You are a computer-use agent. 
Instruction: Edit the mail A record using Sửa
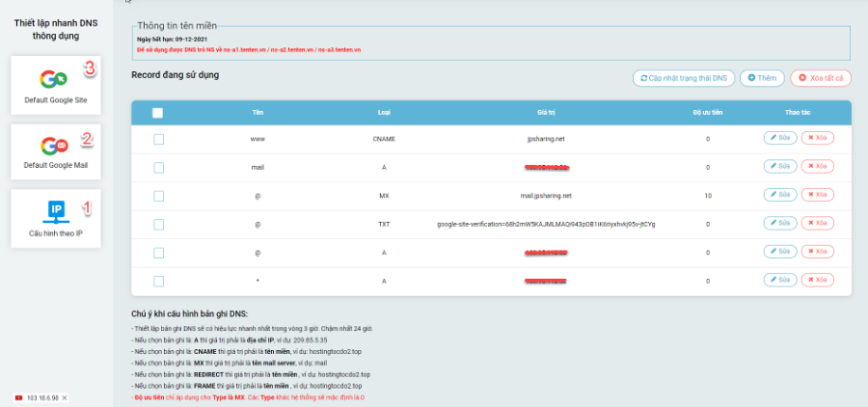pos(780,166)
